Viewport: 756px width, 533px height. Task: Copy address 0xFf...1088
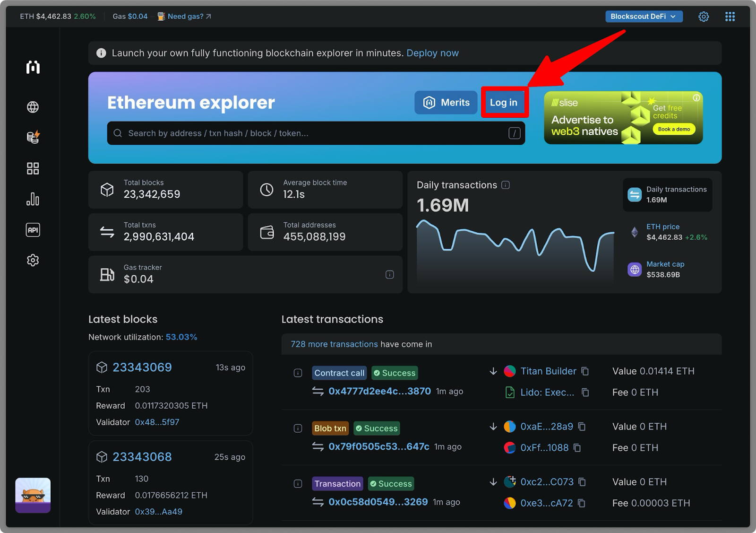pyautogui.click(x=577, y=448)
